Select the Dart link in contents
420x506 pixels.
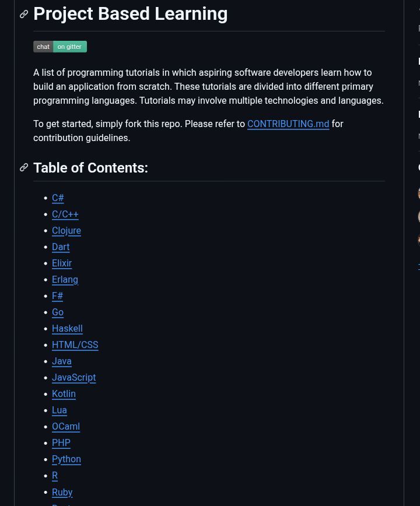tap(61, 247)
